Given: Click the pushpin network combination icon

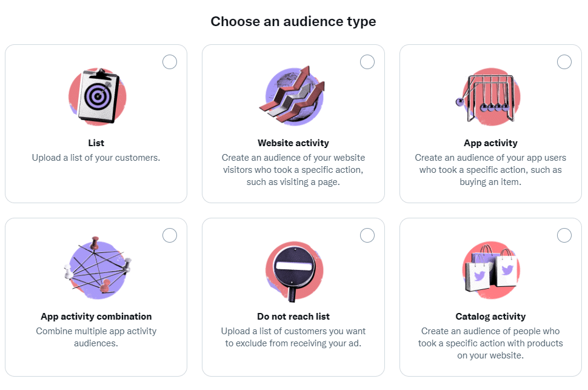Looking at the screenshot, I should 97,268.
